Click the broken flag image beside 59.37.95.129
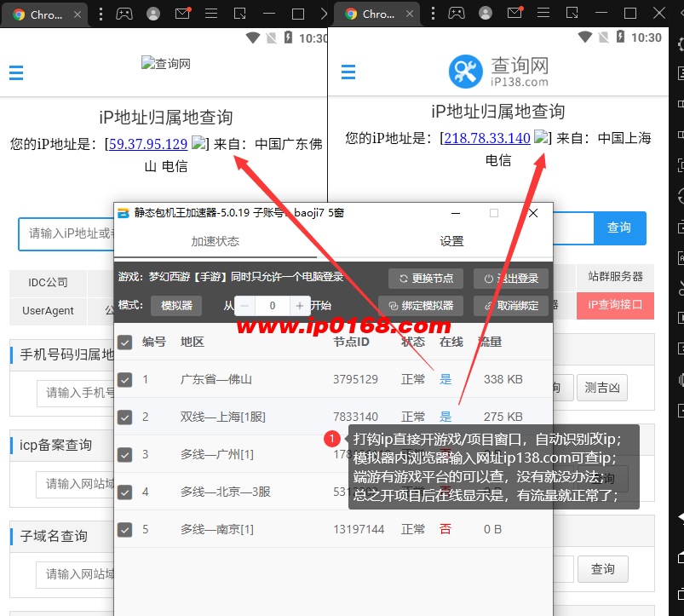The image size is (684, 616). pyautogui.click(x=198, y=142)
